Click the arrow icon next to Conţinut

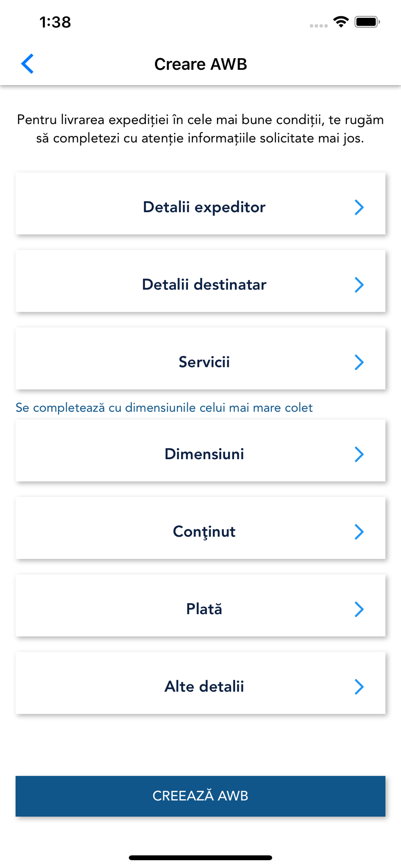tap(359, 532)
